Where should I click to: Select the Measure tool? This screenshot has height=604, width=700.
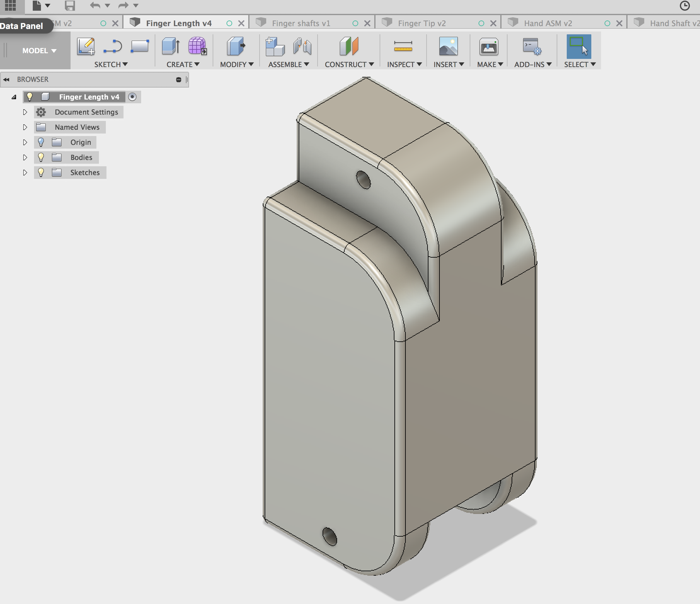(403, 46)
